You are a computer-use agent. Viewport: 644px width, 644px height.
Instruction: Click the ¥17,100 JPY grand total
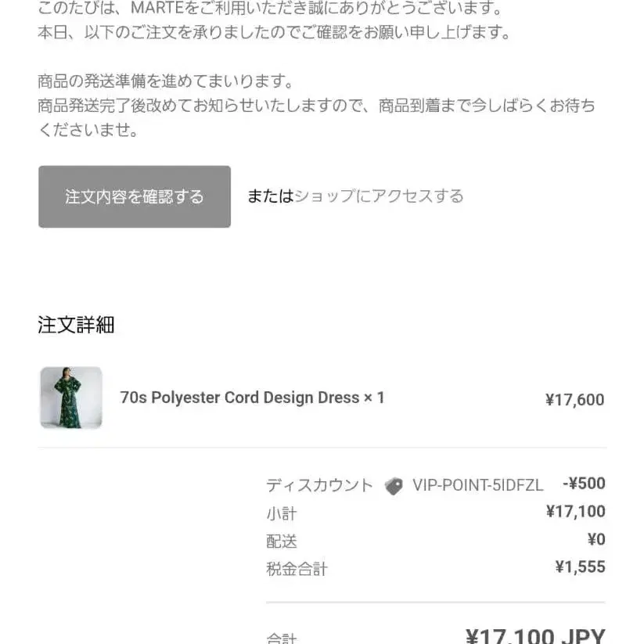coord(534,635)
